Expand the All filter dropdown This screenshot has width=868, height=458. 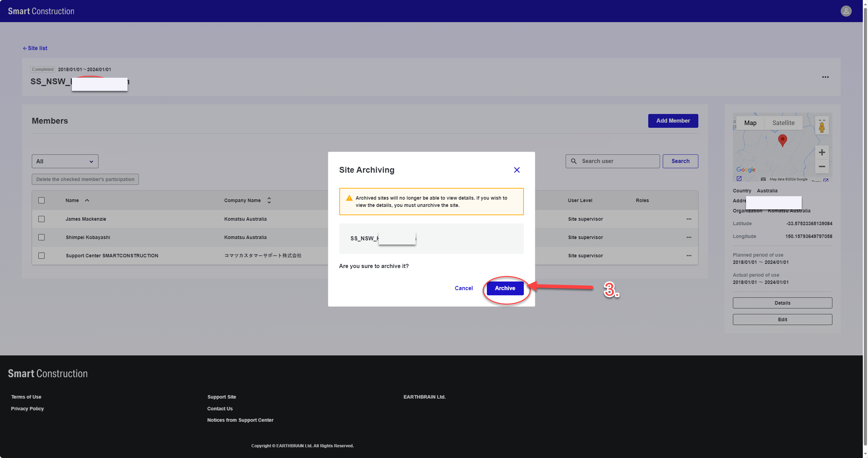(x=65, y=161)
